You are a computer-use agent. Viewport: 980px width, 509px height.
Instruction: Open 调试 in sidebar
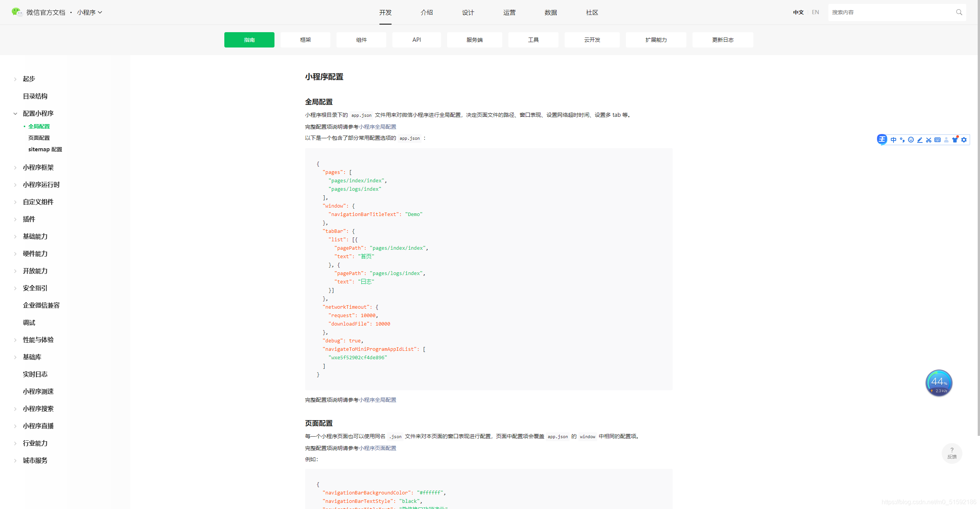tap(29, 322)
